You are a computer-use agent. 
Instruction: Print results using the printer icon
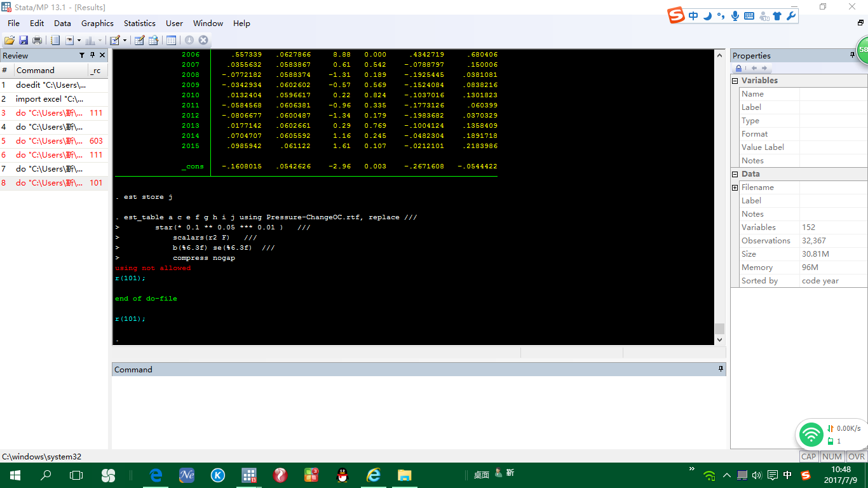(x=37, y=40)
